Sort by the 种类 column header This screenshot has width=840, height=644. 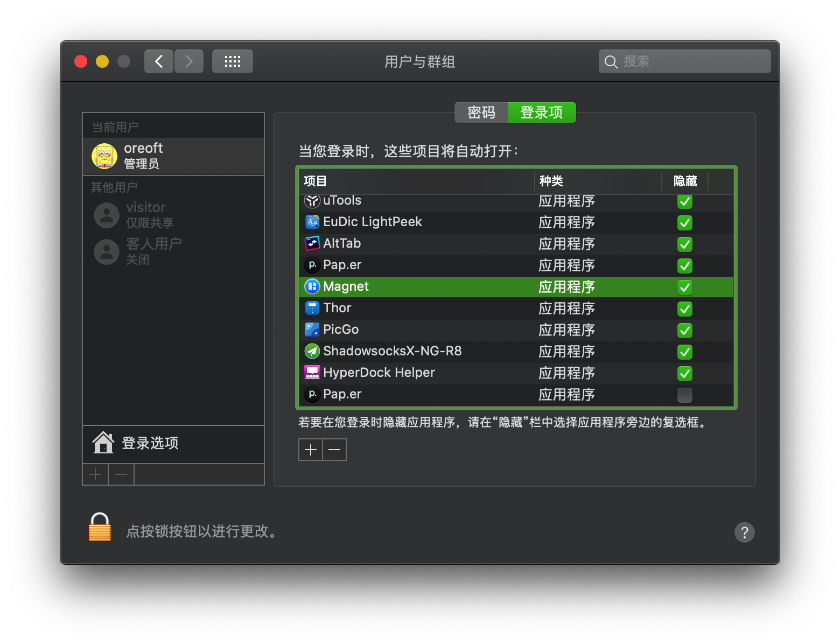(x=598, y=181)
